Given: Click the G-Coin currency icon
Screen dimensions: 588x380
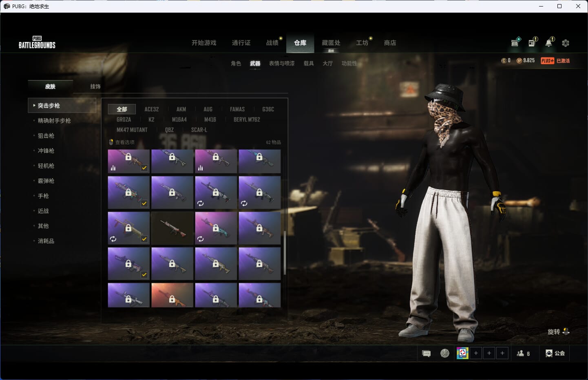Looking at the screenshot, I should pos(504,60).
